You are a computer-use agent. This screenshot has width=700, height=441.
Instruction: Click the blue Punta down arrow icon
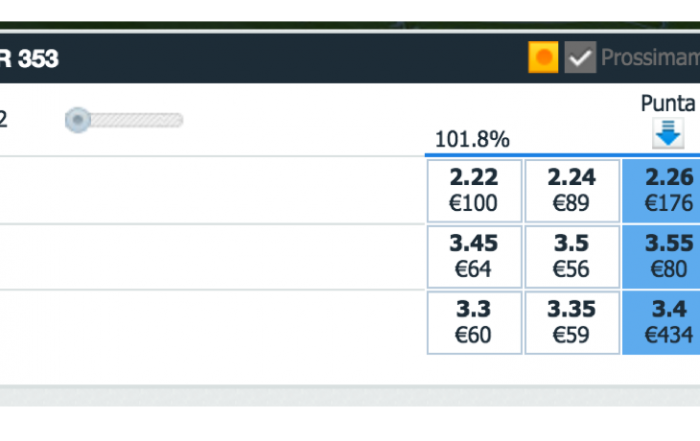[668, 133]
